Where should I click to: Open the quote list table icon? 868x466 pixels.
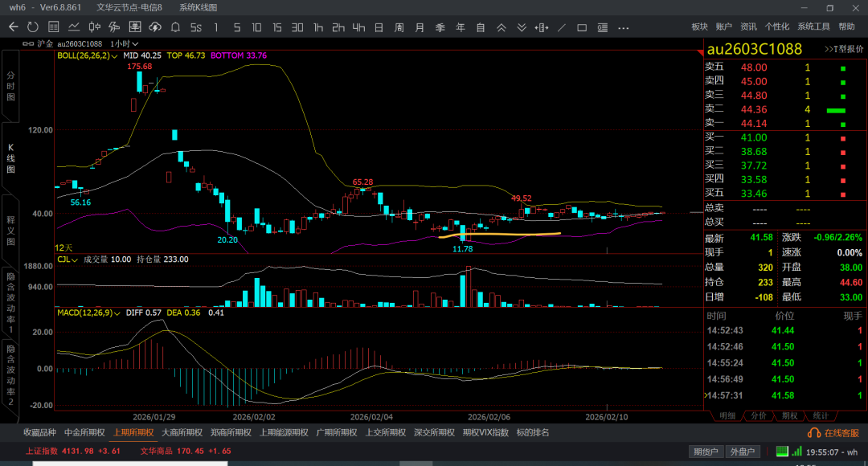51,27
